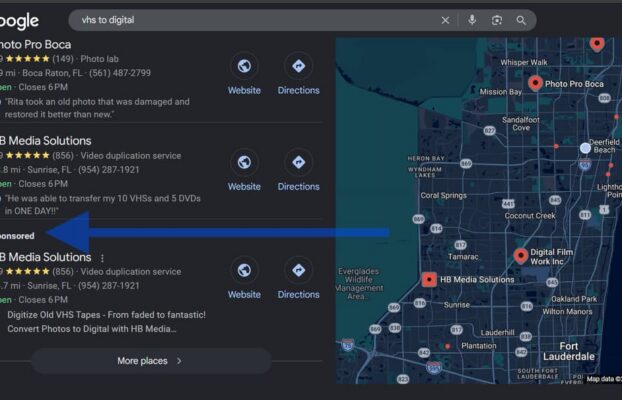Select Photo Pro Boca map pin
This screenshot has height=400, width=622.
click(535, 84)
